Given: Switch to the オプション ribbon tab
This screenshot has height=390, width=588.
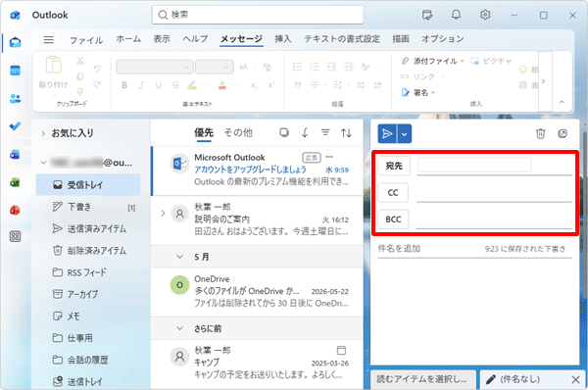Looking at the screenshot, I should [x=443, y=39].
